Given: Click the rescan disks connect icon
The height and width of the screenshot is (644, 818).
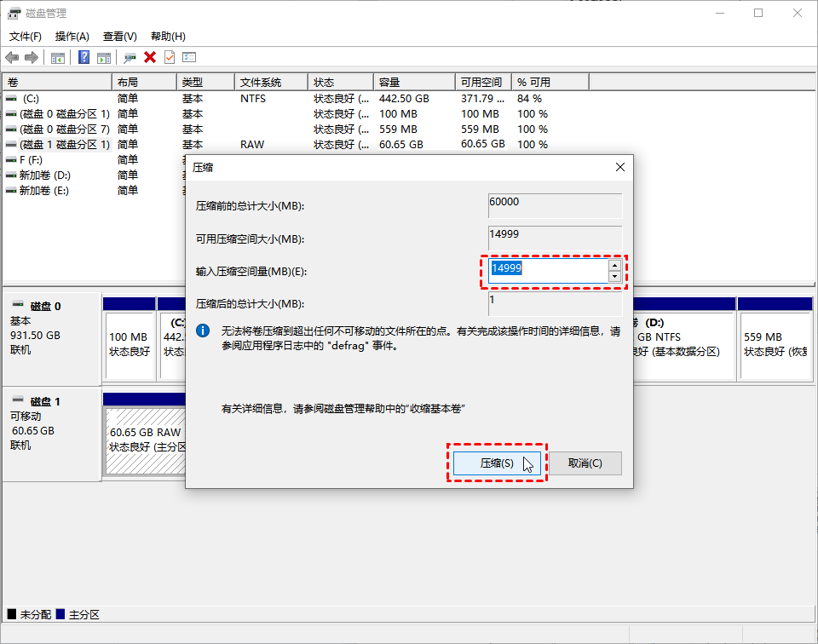Looking at the screenshot, I should (130, 57).
